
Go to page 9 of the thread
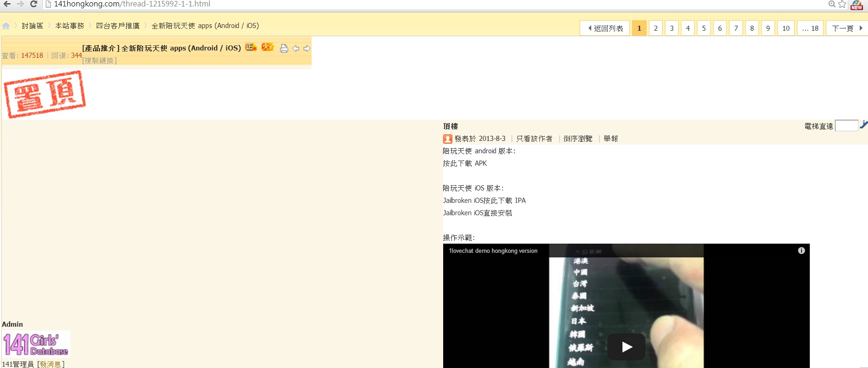768,28
